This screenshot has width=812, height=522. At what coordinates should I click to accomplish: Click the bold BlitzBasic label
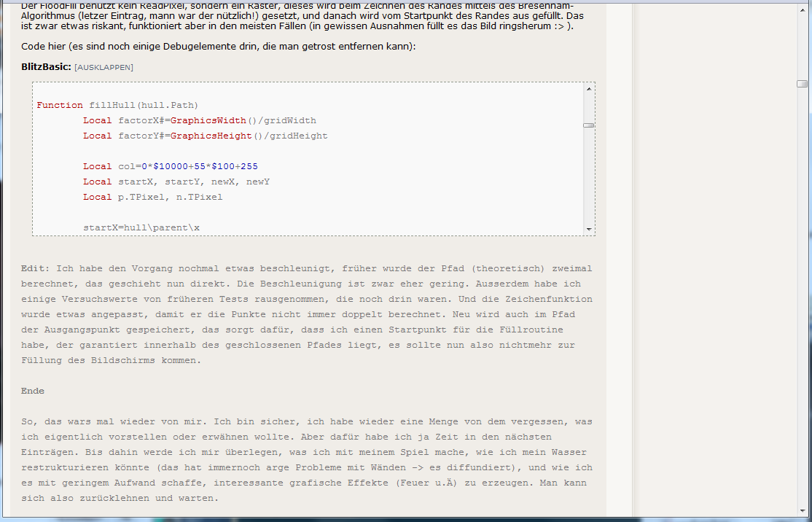(x=46, y=67)
